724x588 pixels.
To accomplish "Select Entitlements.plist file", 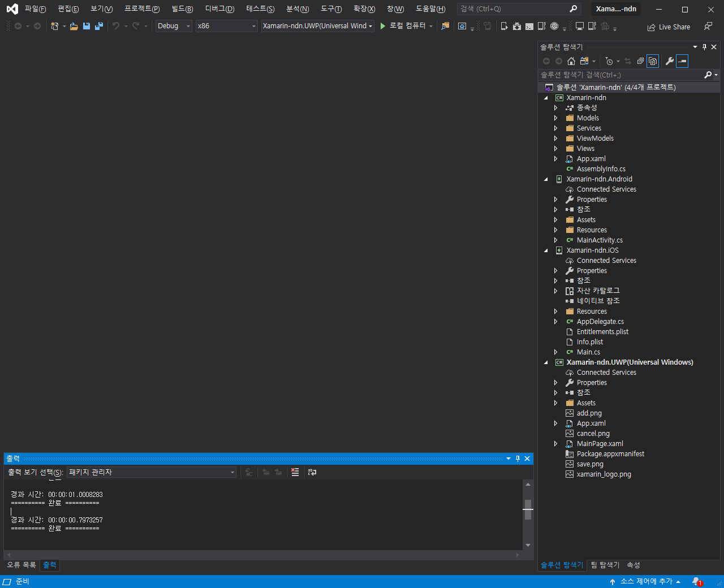I will 602,332.
